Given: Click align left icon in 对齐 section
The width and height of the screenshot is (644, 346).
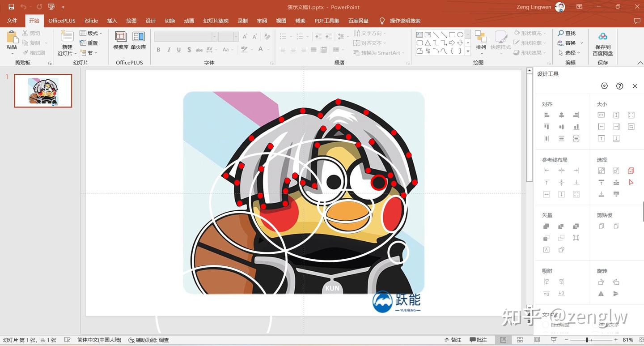Looking at the screenshot, I should tap(547, 115).
